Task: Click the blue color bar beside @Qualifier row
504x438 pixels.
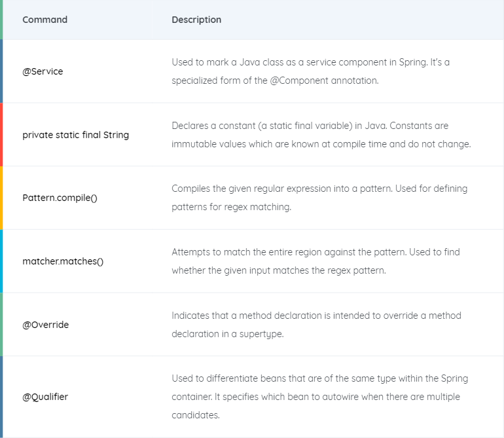Action: [1, 397]
